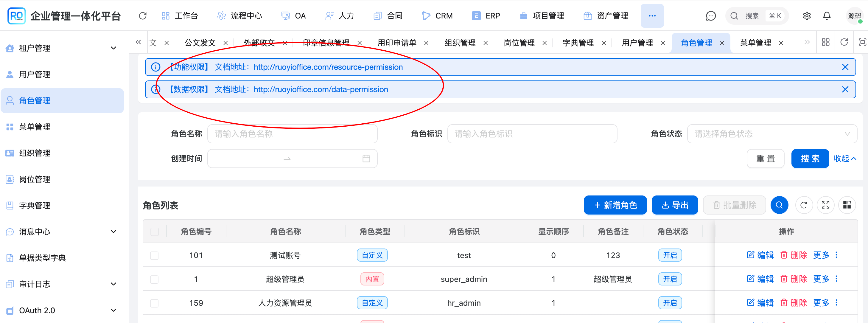Select 字典管理 in the sidebar
868x323 pixels.
click(62, 205)
